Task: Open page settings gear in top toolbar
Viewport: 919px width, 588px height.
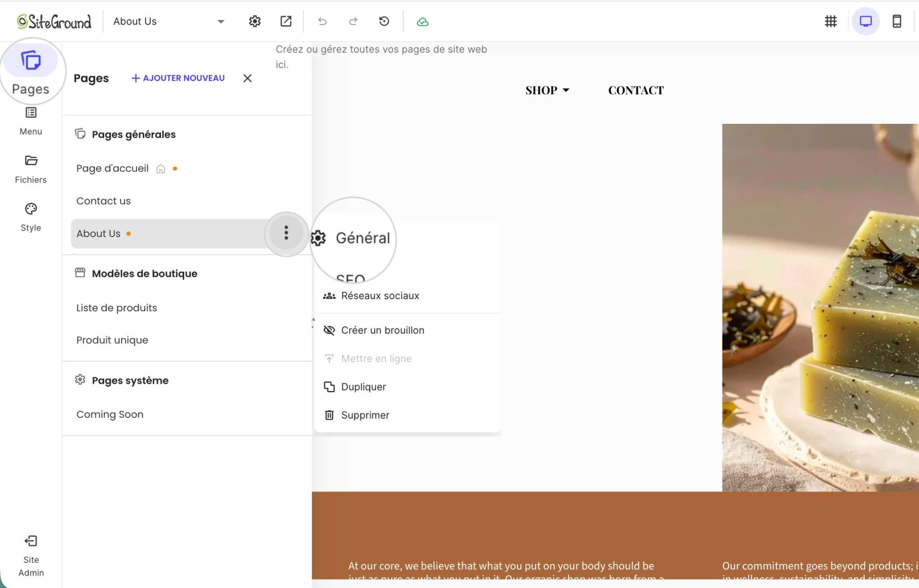Action: [255, 21]
